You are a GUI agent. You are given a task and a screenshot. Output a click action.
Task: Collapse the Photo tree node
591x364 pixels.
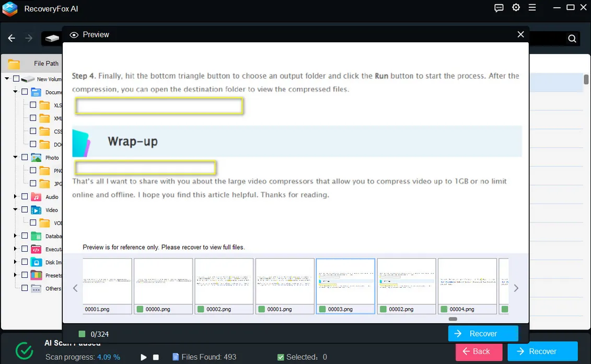pyautogui.click(x=16, y=157)
